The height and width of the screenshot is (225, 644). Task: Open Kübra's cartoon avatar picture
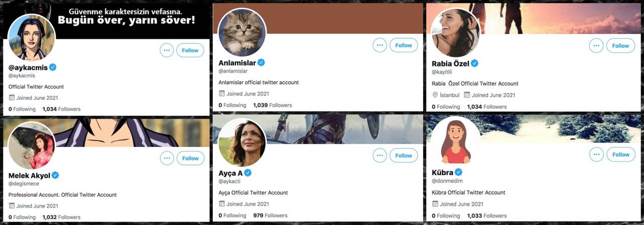pos(456,142)
